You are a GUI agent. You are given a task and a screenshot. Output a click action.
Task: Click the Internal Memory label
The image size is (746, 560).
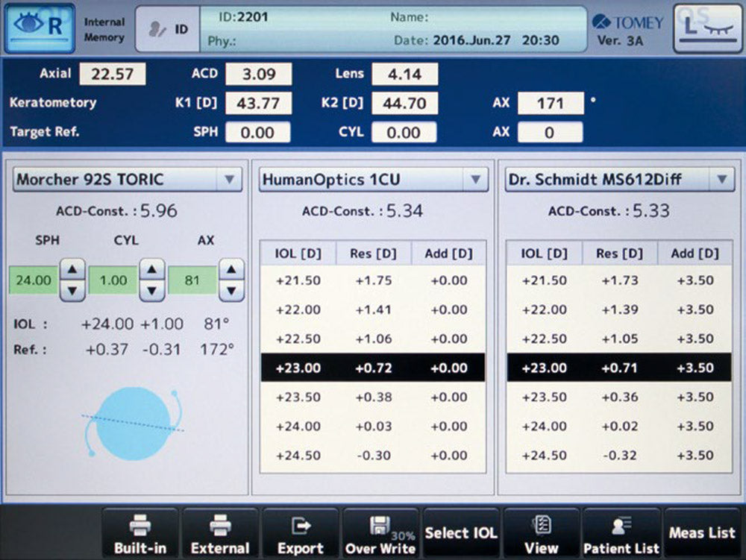click(104, 30)
